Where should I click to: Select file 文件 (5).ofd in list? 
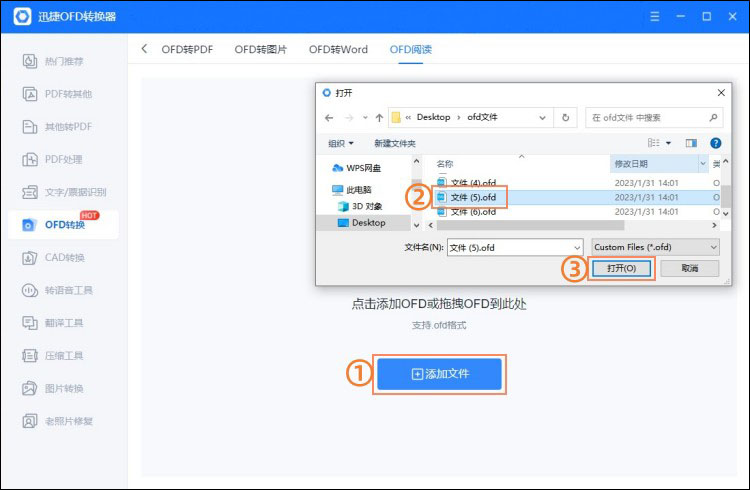coord(467,197)
